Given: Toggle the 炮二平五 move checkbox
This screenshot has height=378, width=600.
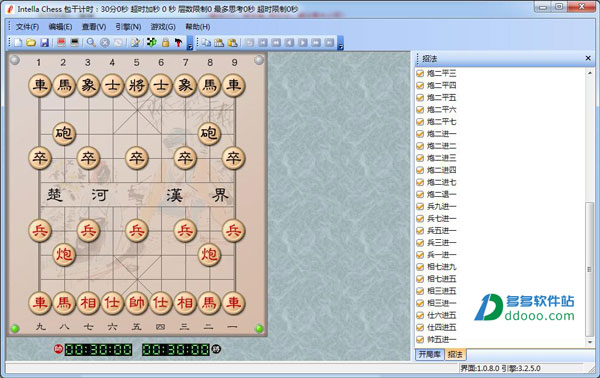Looking at the screenshot, I should point(420,98).
